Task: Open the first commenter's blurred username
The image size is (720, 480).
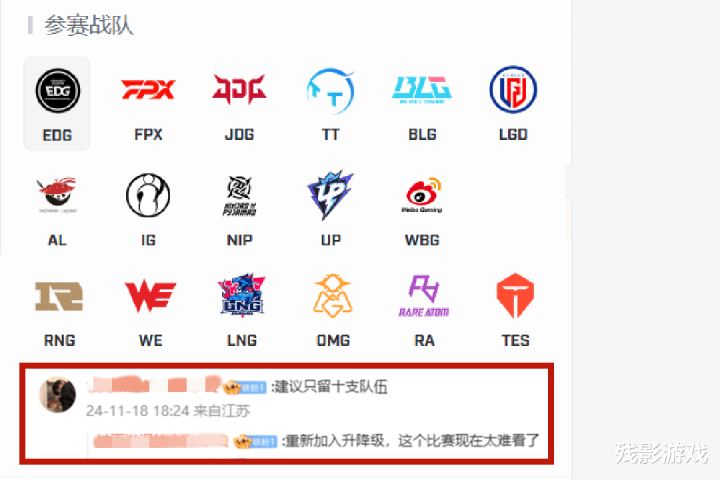Action: click(x=154, y=385)
